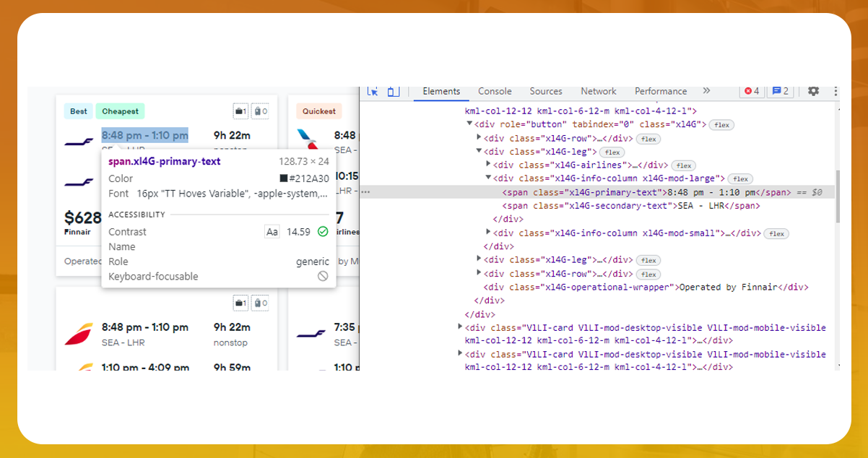The image size is (868, 458).
Task: Open the Network panel
Action: click(598, 91)
